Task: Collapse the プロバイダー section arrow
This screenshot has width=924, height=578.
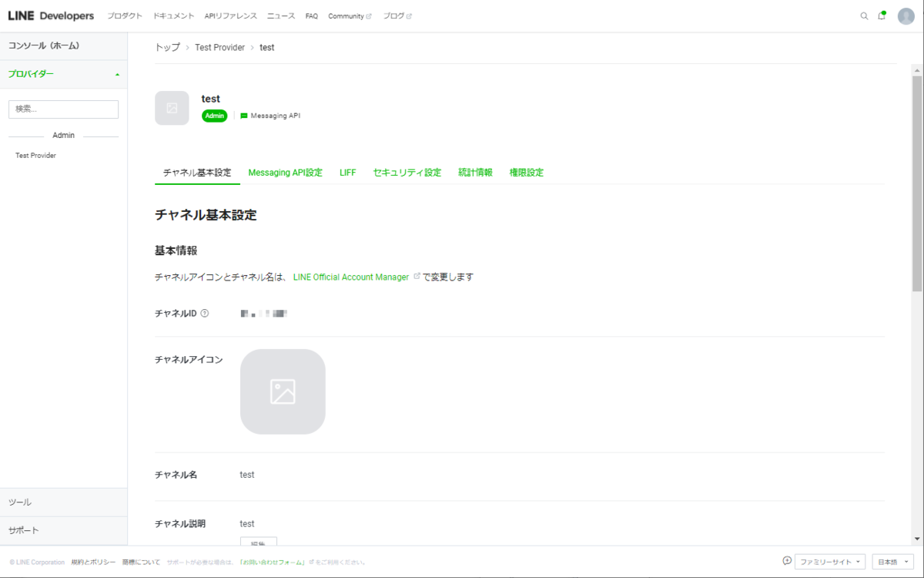Action: coord(117,75)
